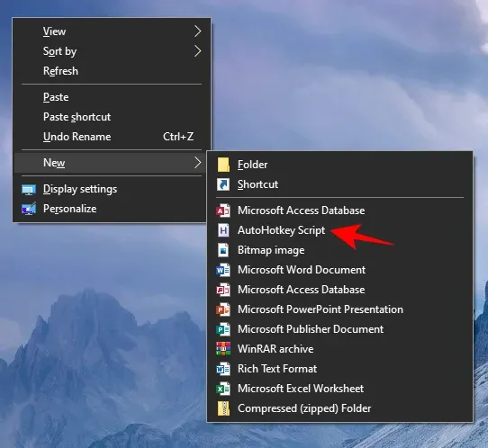This screenshot has width=488, height=448.
Task: Create a new Folder from the submenu
Action: click(339, 165)
